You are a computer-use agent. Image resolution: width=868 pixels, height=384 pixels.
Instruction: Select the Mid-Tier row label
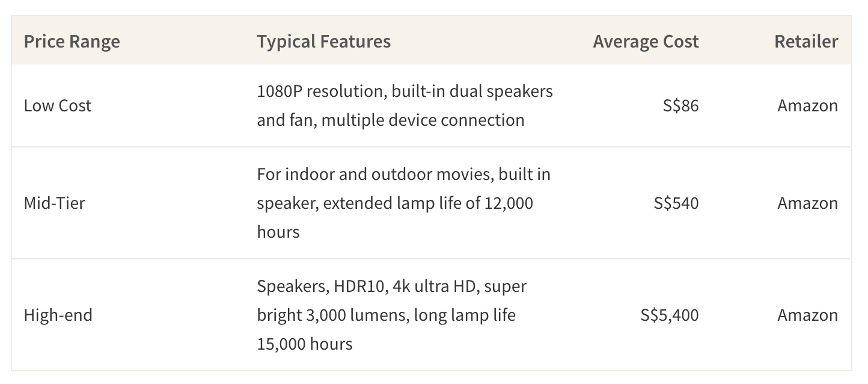(x=54, y=203)
